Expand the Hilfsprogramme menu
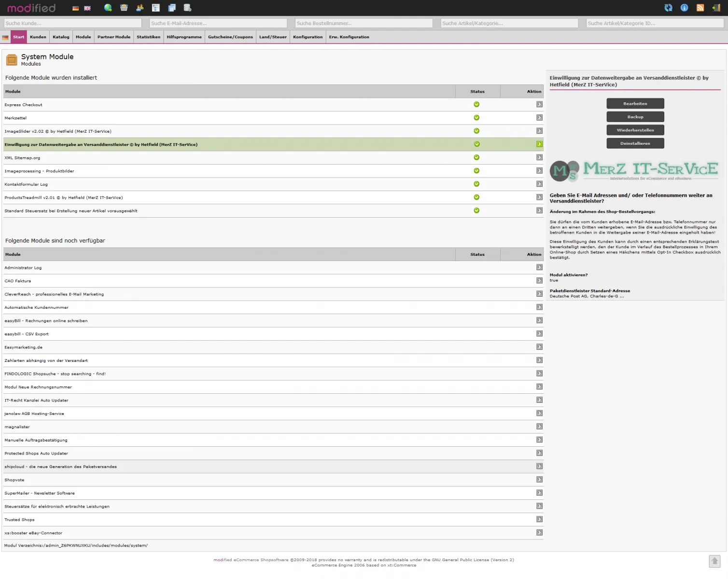 [x=184, y=37]
